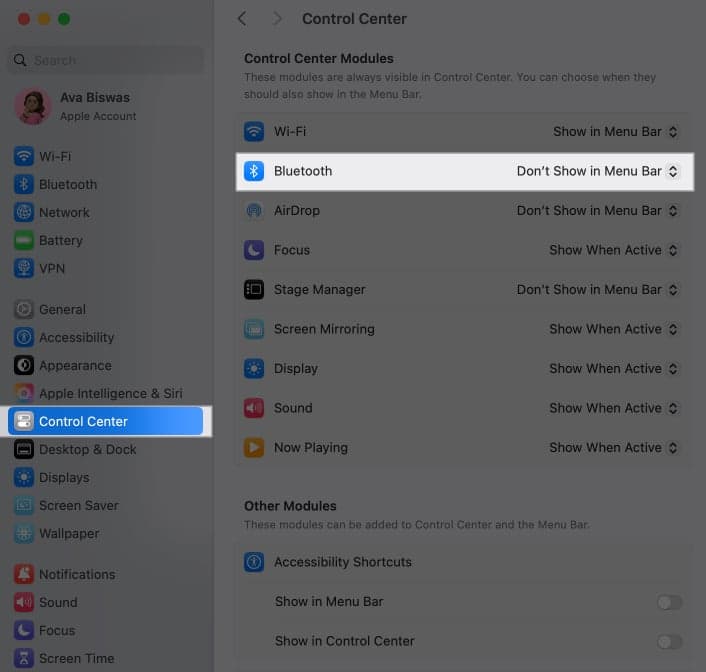Click the Stage Manager module icon
Screen dimensions: 706x672
pos(254,289)
